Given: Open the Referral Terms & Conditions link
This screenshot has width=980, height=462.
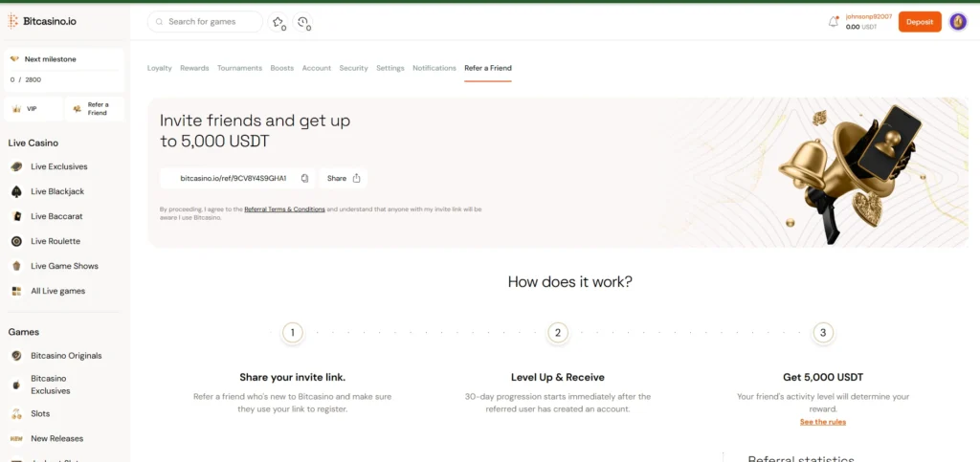Looking at the screenshot, I should point(284,209).
